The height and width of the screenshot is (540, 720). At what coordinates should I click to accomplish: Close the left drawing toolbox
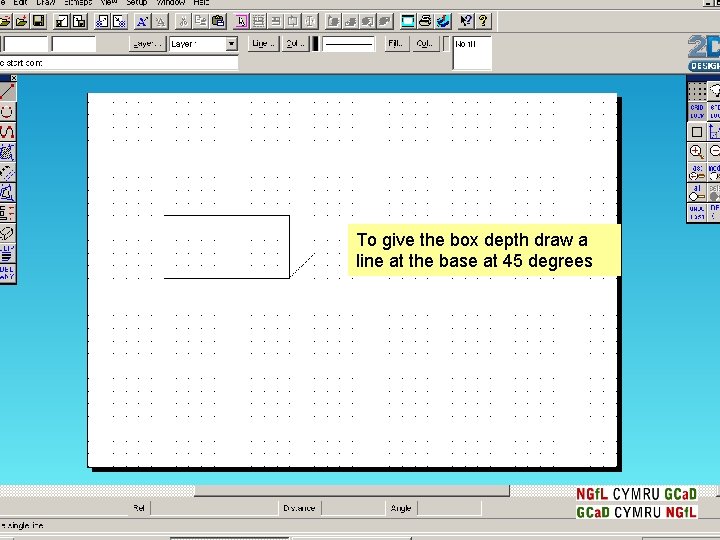tap(13, 78)
